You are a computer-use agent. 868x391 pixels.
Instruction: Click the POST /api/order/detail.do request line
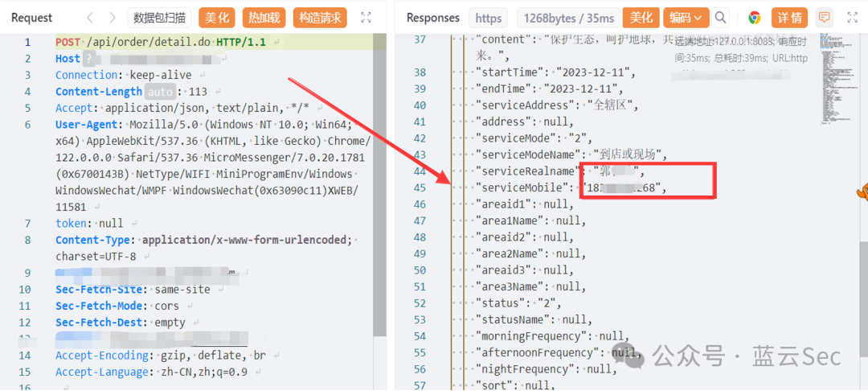tap(160, 42)
